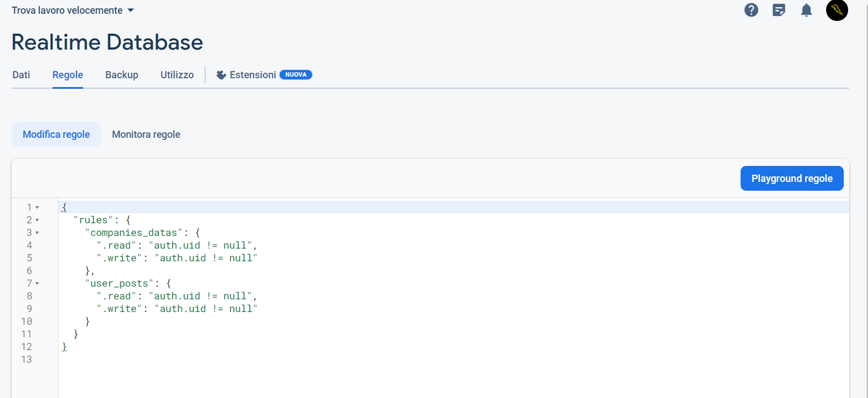
Task: Click the ".read" rule on line 4
Action: coord(176,245)
